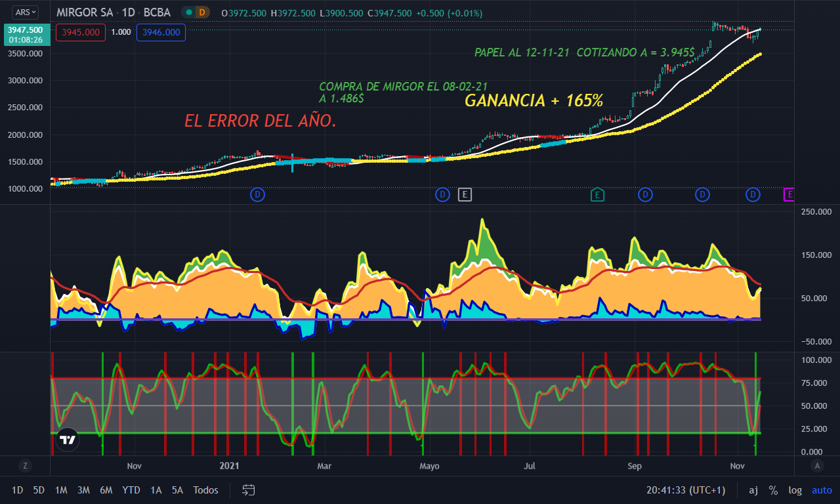
Task: Toggle the percent scale option
Action: (x=773, y=490)
